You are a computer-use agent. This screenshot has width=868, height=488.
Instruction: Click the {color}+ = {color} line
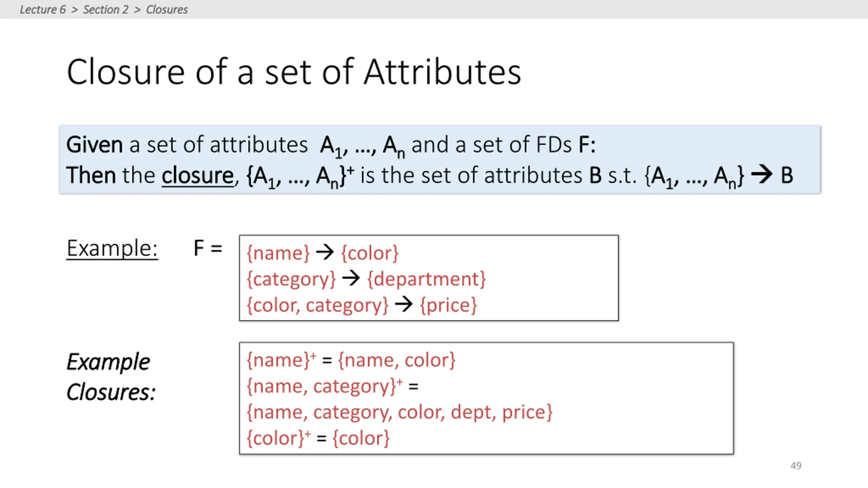318,438
